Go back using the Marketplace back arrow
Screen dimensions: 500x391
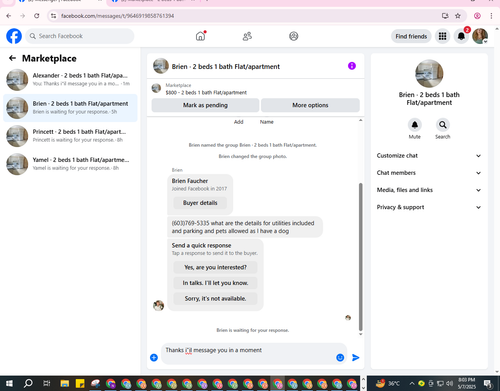click(12, 58)
